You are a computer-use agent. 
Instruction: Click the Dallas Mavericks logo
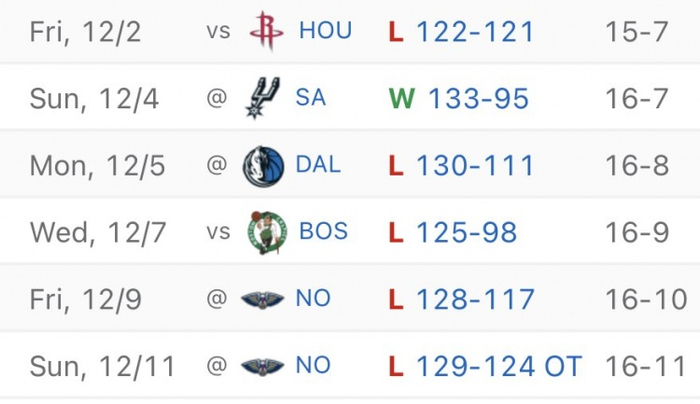264,165
